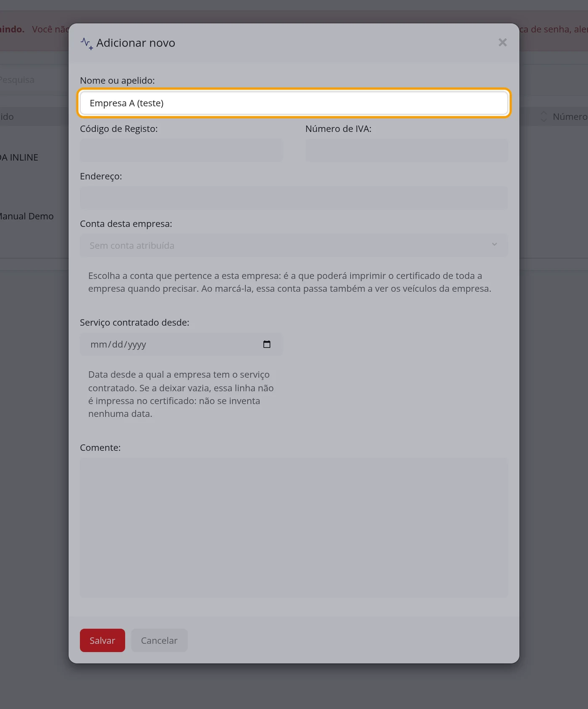Click the 'Código de Registo:' label

click(x=119, y=129)
